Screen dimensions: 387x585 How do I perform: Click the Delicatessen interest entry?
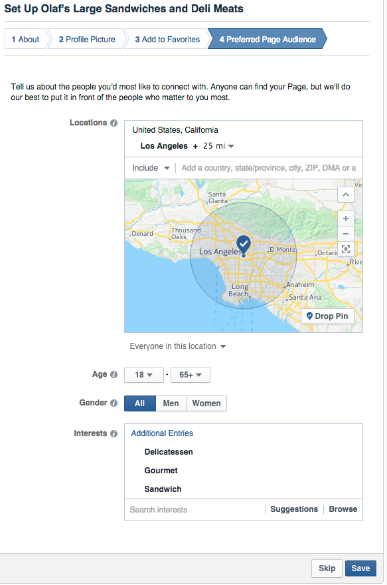pos(169,452)
